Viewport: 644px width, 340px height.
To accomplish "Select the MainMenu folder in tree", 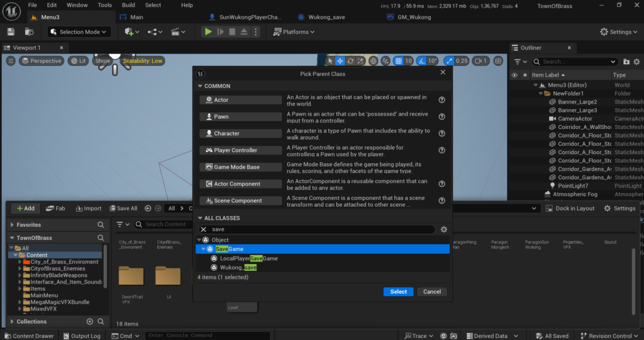I will pyautogui.click(x=44, y=295).
